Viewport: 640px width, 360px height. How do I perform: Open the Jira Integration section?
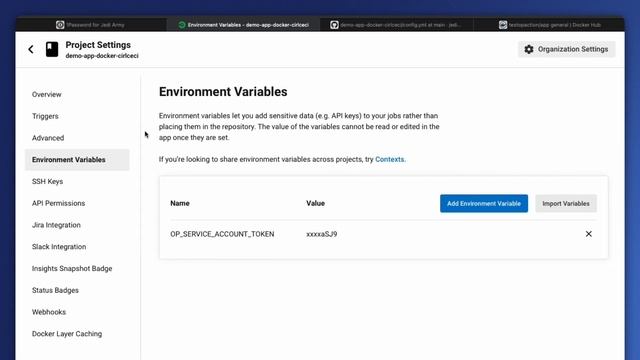pos(56,225)
